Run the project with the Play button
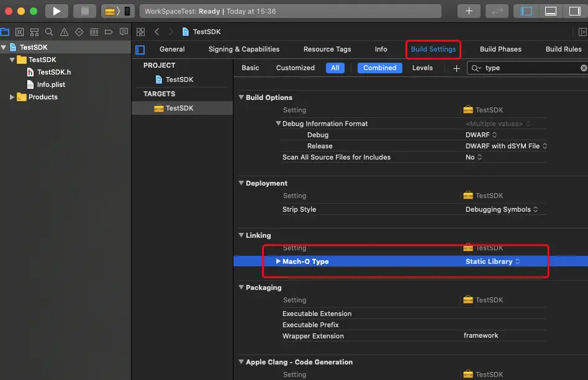Viewport: 588px width, 380px height. click(x=57, y=11)
